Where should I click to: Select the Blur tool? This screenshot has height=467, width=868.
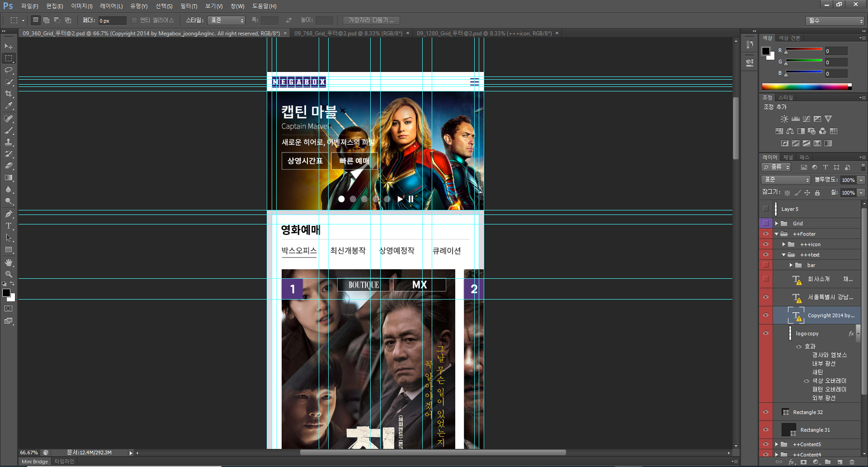(9, 189)
